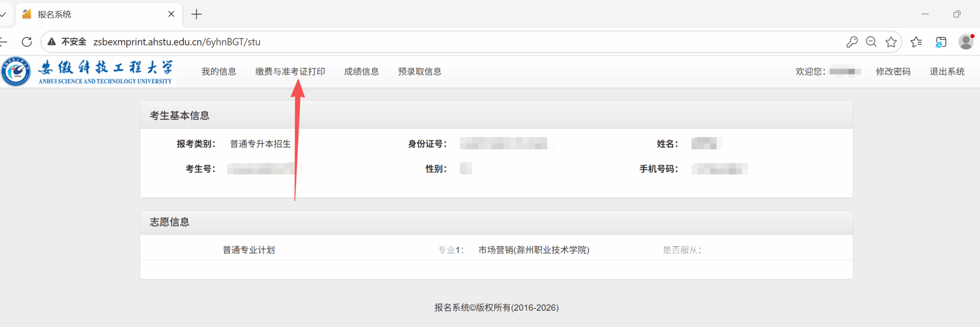Reload the page with refresh icon

[27, 42]
